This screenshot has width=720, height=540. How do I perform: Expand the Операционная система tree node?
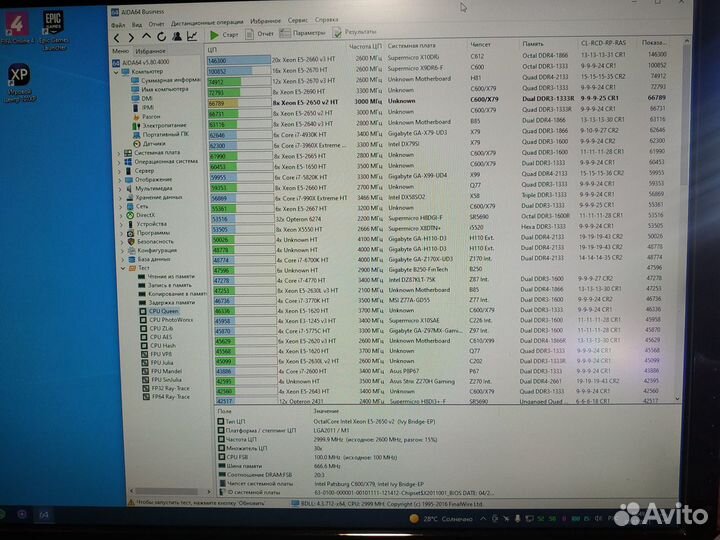120,163
